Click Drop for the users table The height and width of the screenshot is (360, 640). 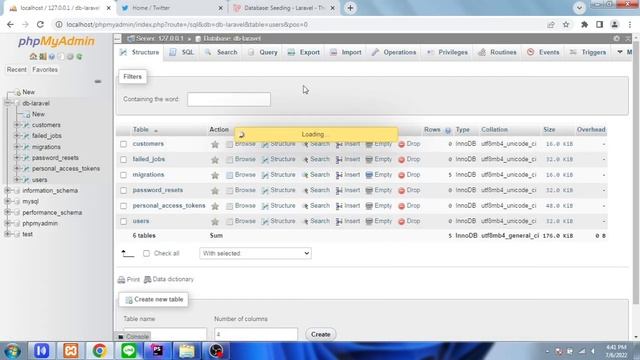tap(409, 221)
